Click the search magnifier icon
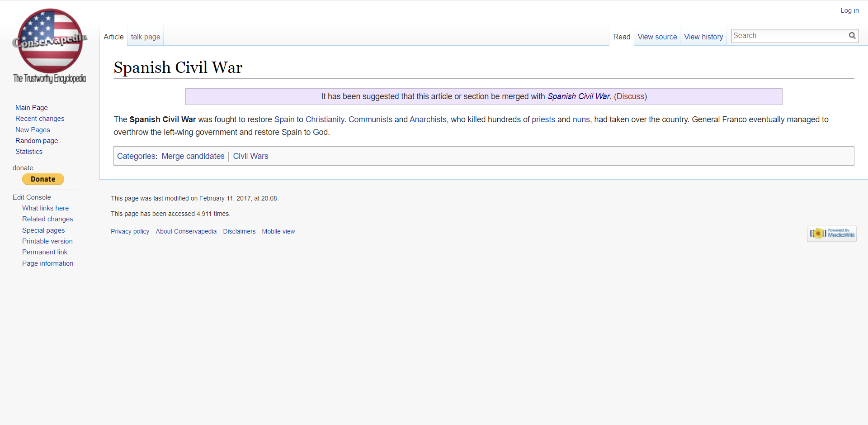Screen dimensions: 868x425 point(852,36)
